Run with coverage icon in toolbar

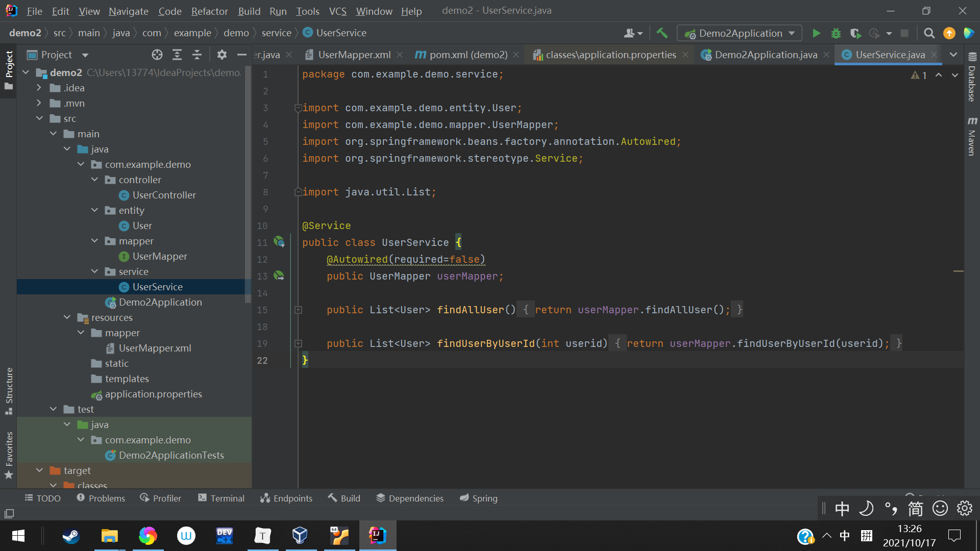tap(855, 33)
